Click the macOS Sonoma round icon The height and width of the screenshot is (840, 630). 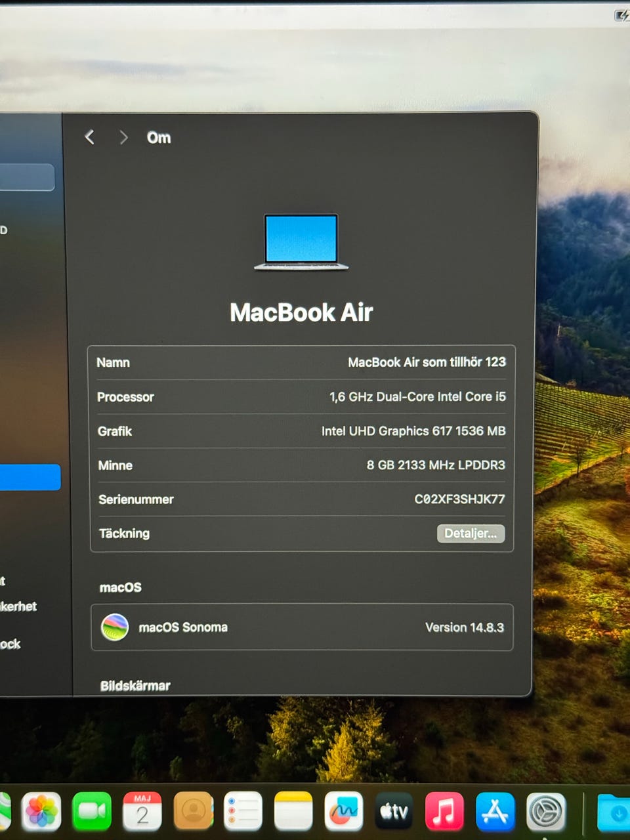[x=115, y=627]
